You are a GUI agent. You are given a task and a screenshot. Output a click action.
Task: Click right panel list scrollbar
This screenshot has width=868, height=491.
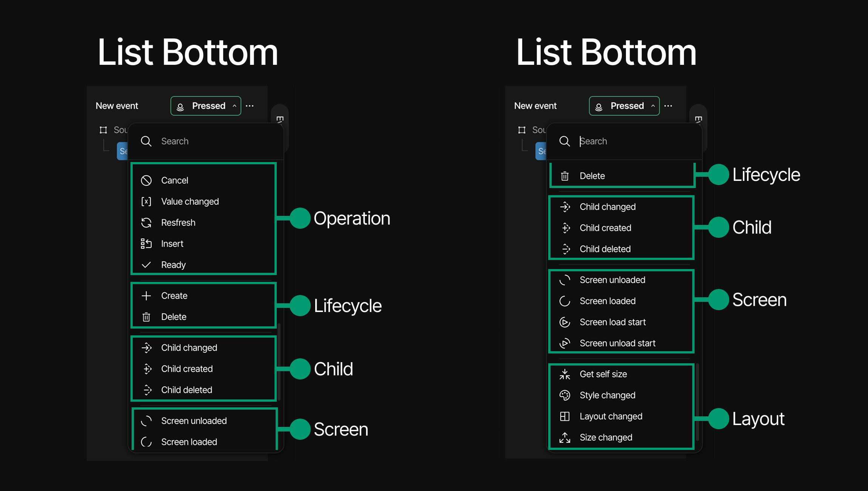point(698,402)
